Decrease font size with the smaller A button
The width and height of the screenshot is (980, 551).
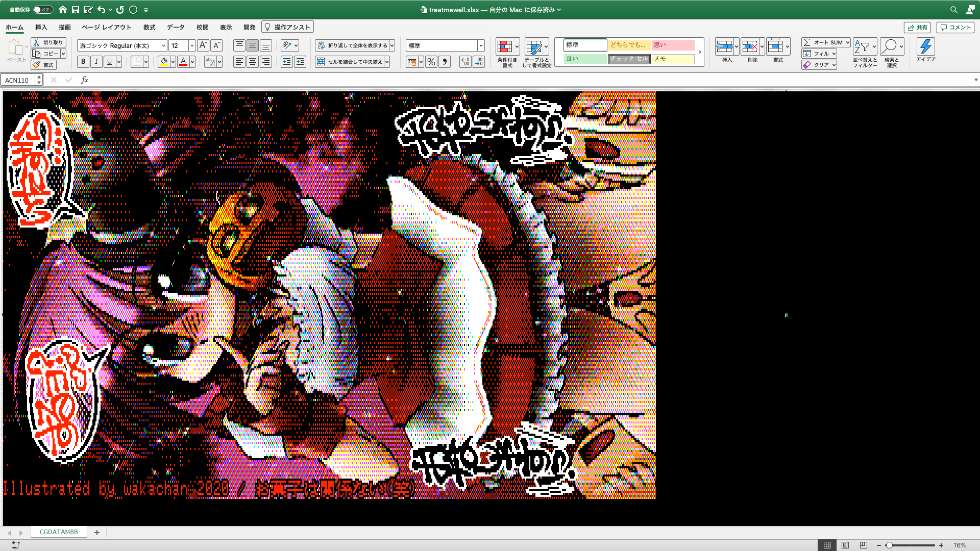(x=216, y=45)
